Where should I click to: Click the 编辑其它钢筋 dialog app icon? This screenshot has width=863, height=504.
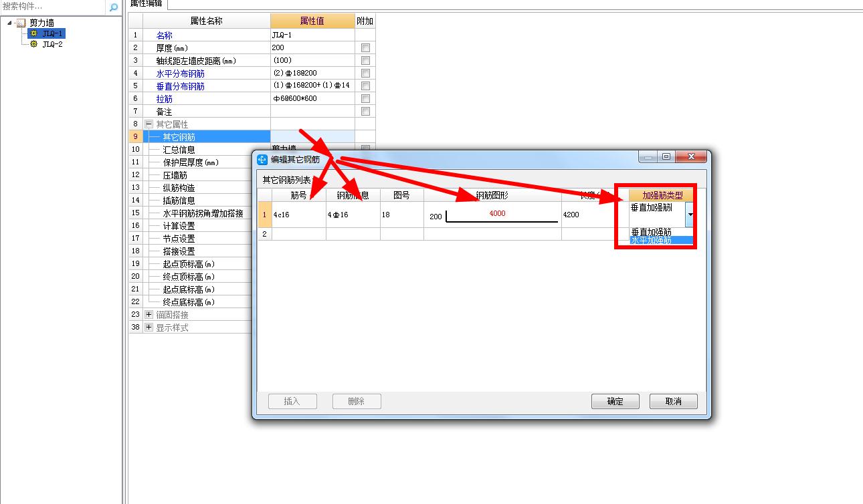point(262,160)
